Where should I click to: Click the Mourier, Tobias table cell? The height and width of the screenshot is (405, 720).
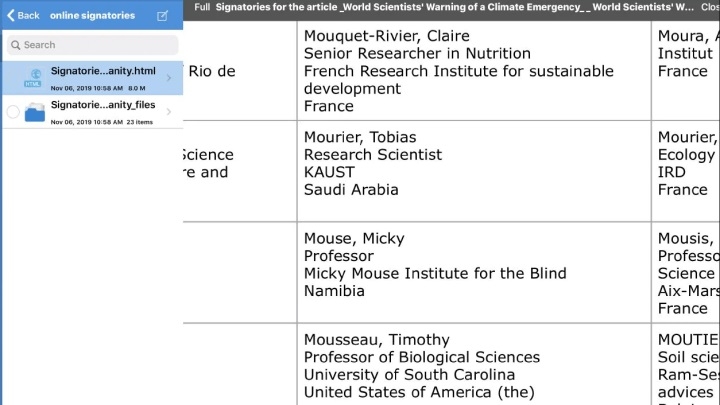pyautogui.click(x=474, y=171)
